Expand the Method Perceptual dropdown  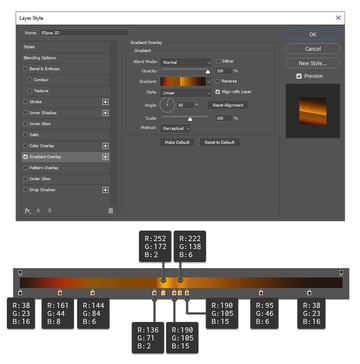(176, 128)
